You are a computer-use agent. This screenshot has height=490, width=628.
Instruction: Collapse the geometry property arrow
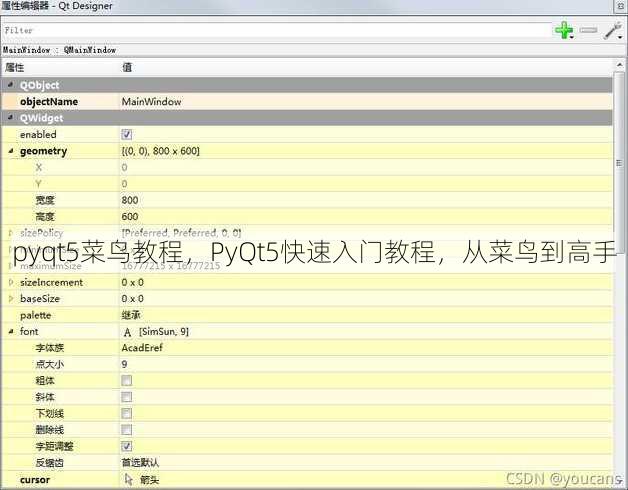[x=11, y=151]
